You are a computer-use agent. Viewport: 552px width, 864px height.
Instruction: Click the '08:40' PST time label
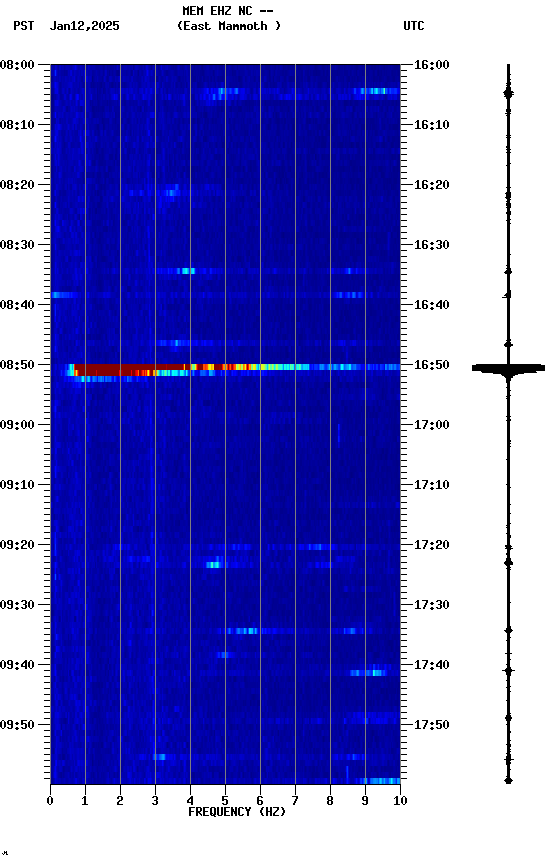tap(17, 305)
